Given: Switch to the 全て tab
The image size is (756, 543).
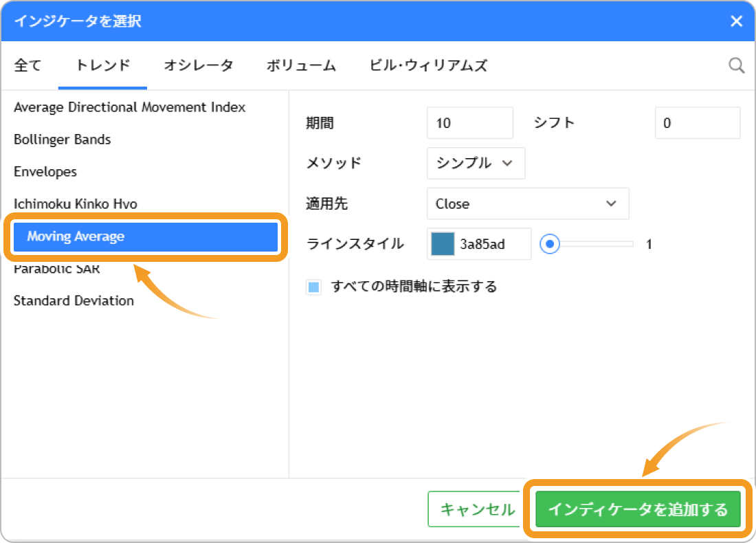Looking at the screenshot, I should coord(28,65).
